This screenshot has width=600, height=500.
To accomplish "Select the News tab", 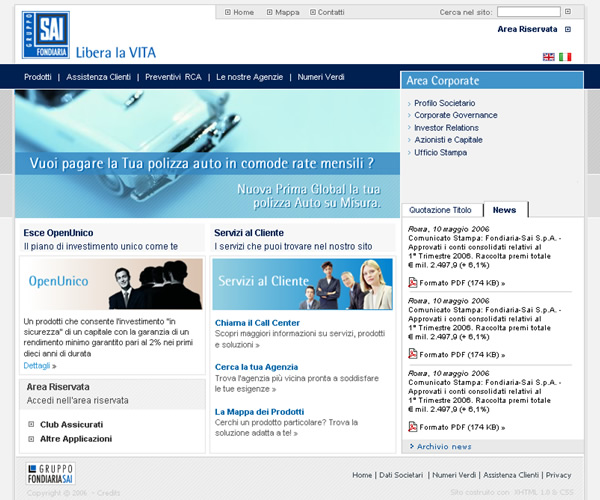I will (x=505, y=210).
